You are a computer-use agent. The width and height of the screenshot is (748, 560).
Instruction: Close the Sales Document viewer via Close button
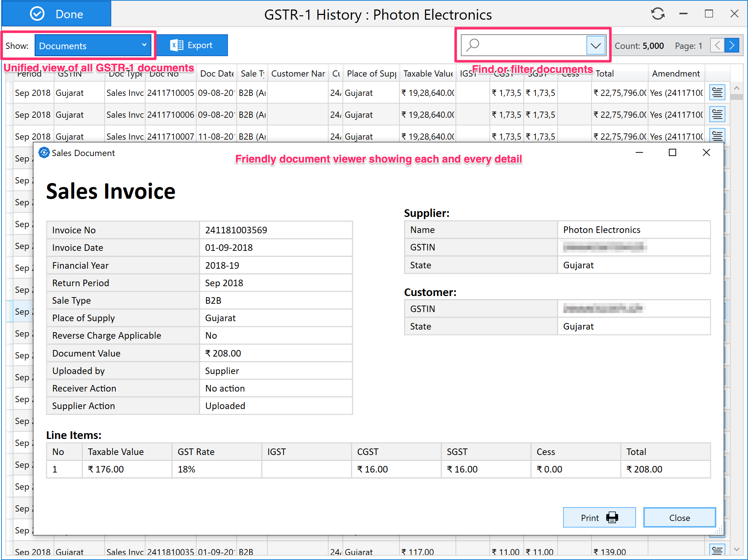(679, 517)
